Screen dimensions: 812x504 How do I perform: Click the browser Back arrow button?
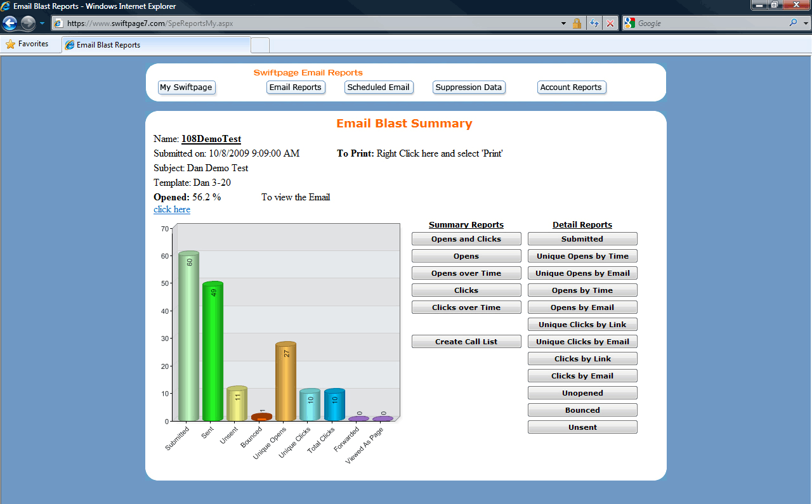10,23
